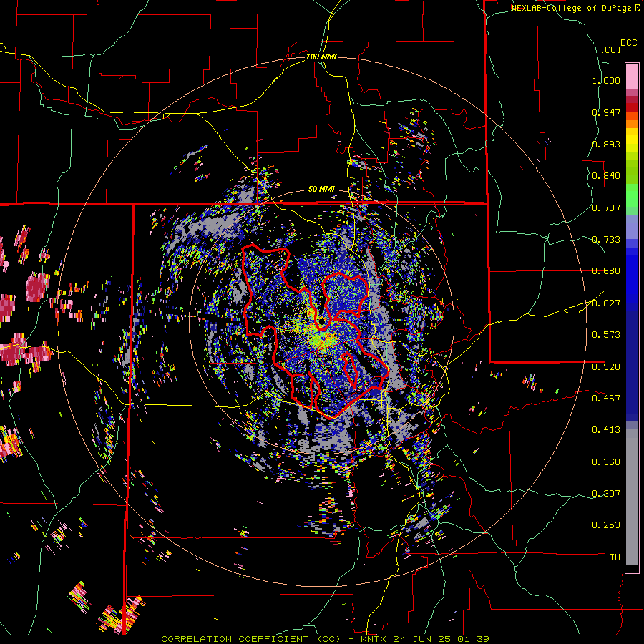Pick the gray lower band of the color scale
This screenshot has height=644, width=644.
pos(632,497)
